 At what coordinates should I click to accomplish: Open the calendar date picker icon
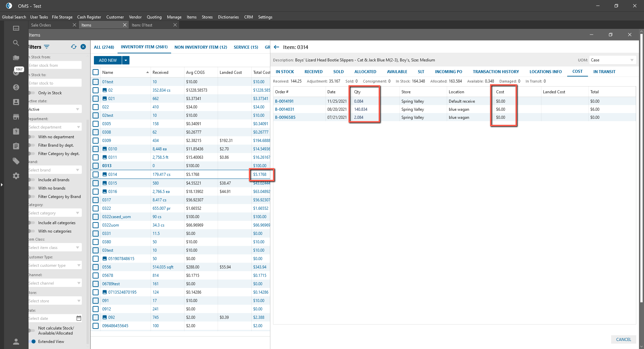79,318
